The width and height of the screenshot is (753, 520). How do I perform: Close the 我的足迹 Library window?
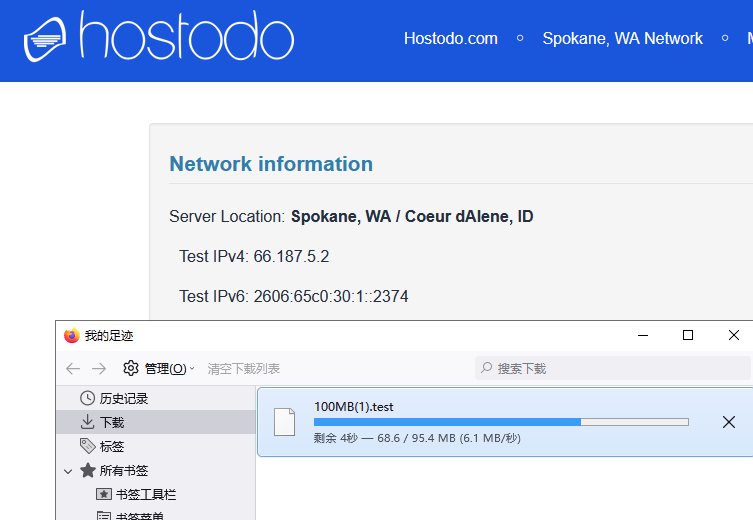pos(733,335)
